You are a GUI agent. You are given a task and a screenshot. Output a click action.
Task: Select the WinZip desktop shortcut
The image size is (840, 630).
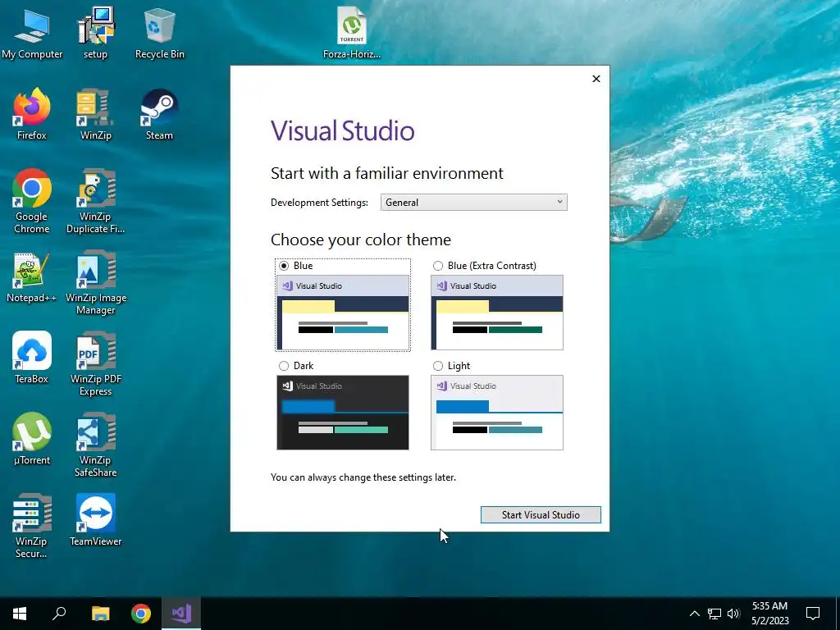(x=95, y=114)
